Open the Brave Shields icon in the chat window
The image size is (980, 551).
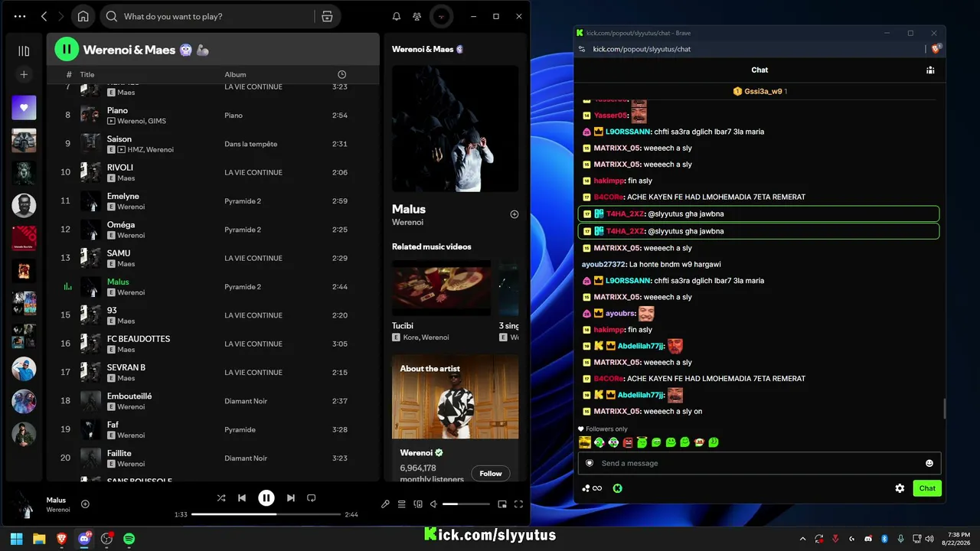(936, 49)
